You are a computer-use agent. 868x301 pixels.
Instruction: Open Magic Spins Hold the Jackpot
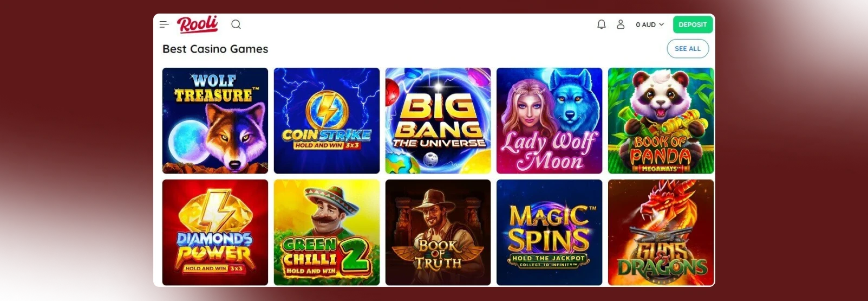549,232
